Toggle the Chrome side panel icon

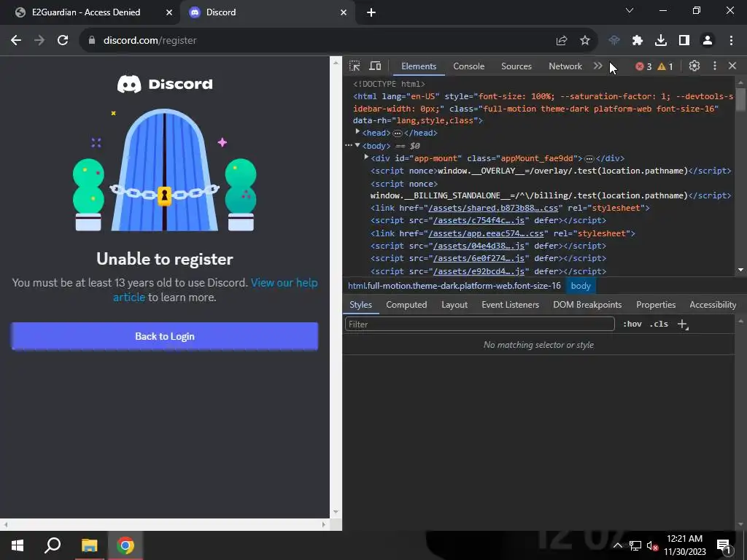tap(684, 41)
